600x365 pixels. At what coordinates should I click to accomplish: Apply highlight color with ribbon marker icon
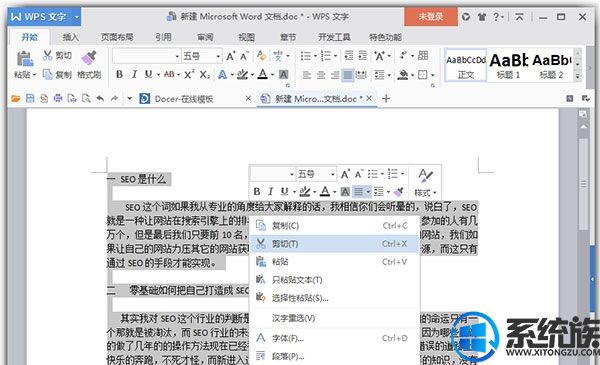[x=242, y=74]
